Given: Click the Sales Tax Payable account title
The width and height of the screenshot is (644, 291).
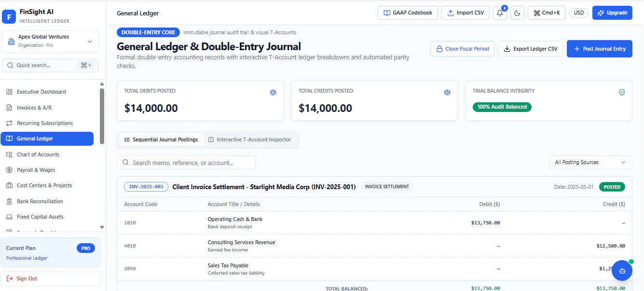Looking at the screenshot, I should [x=228, y=265].
